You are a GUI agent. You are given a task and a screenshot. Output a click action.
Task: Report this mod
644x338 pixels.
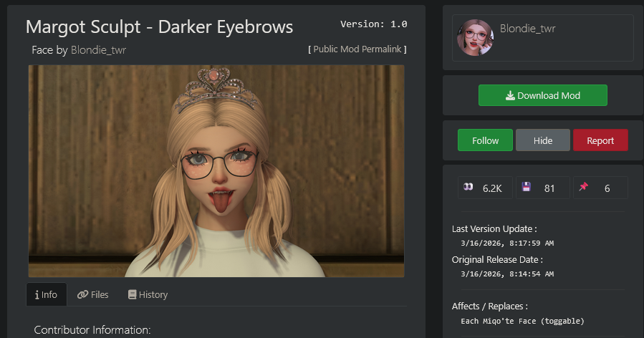[x=600, y=140]
